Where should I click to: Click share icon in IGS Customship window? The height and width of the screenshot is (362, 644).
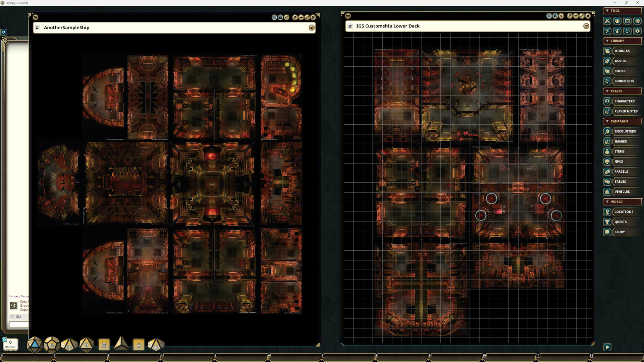561,16
